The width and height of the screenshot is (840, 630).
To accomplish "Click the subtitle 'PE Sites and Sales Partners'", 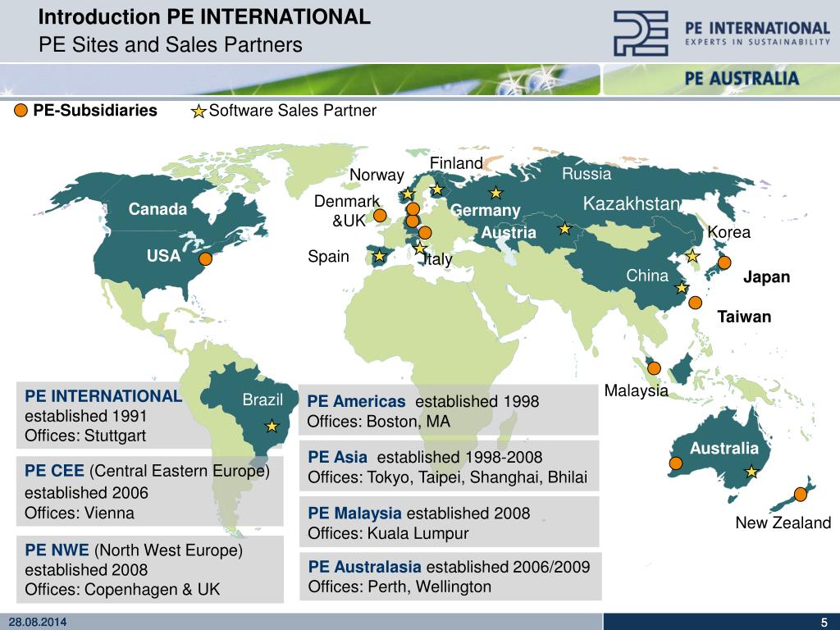I will pos(171,44).
